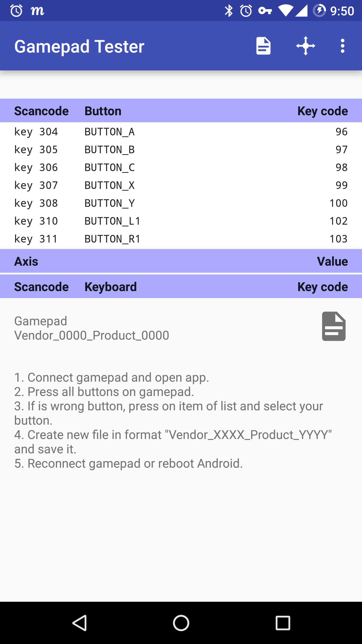Open the BUTTON_R1 mapping item

181,239
